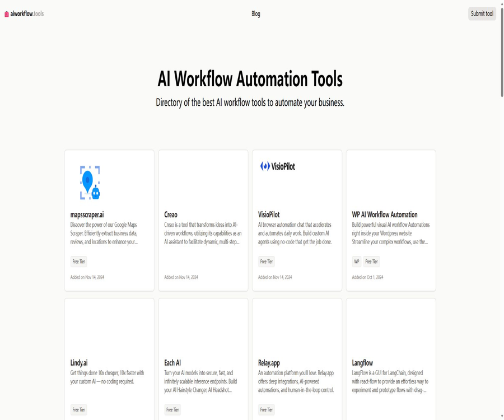Click Langflow description about GUI for LangChain
504x420 pixels.
pos(390,381)
